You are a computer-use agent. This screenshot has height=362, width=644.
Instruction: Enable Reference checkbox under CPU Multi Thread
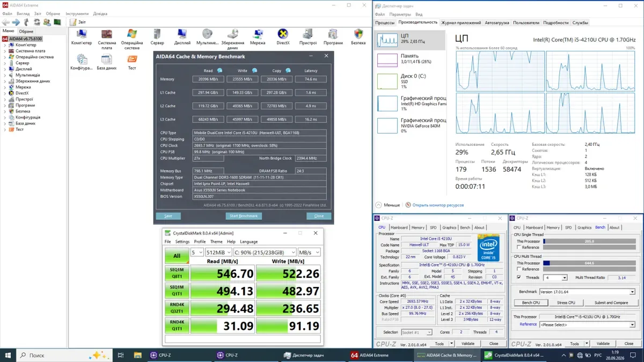click(518, 269)
